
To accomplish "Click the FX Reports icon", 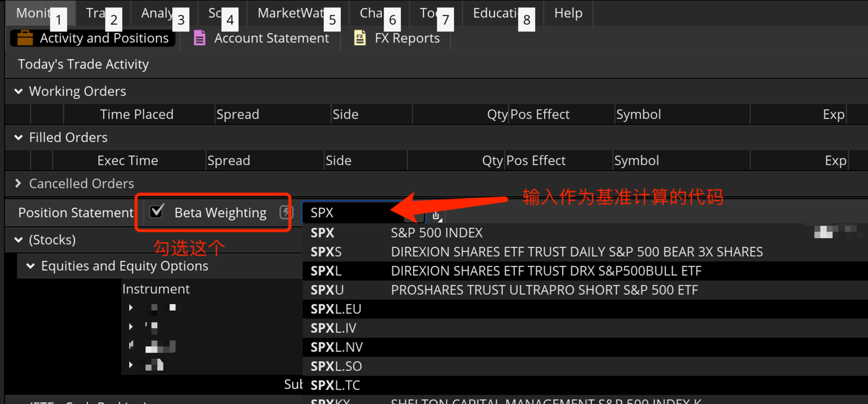I will click(x=359, y=38).
